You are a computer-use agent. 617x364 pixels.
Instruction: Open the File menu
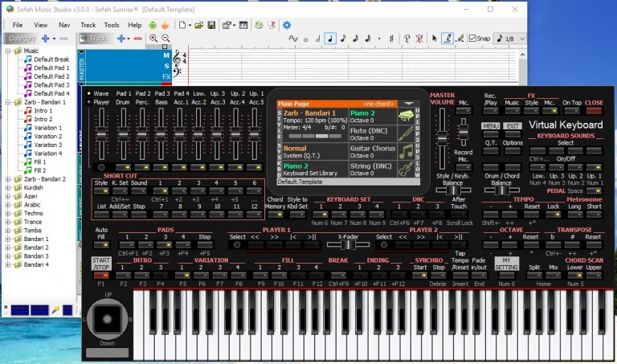click(18, 25)
